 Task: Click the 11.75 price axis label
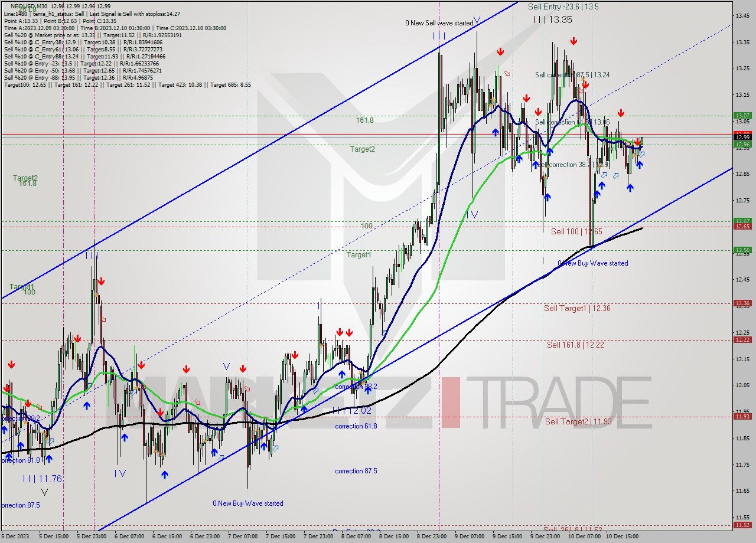click(x=742, y=465)
